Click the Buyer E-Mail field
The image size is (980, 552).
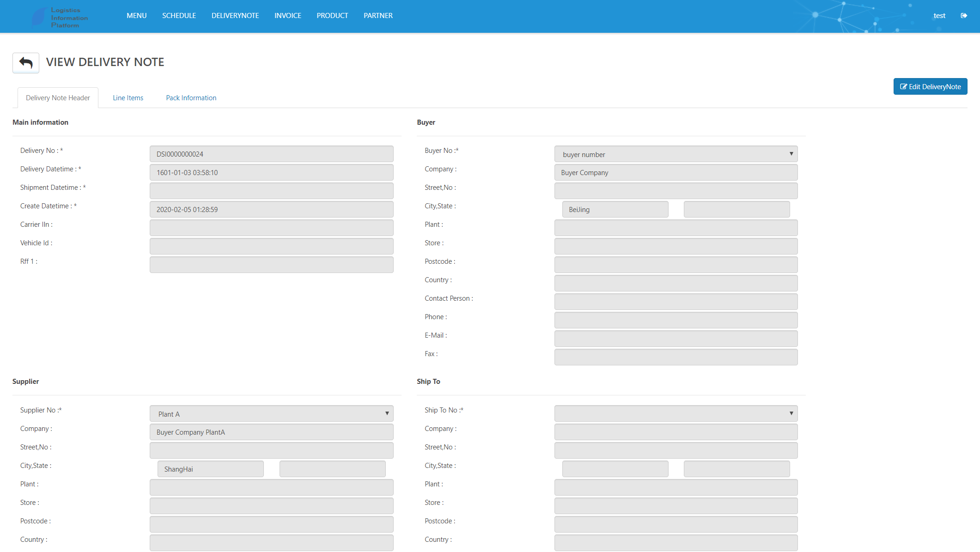click(x=676, y=339)
